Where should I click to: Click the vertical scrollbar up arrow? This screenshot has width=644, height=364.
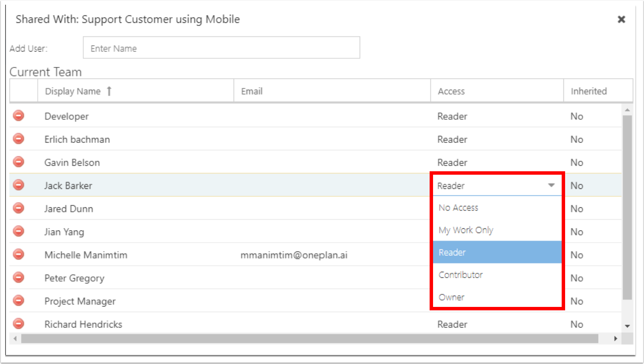tap(627, 110)
